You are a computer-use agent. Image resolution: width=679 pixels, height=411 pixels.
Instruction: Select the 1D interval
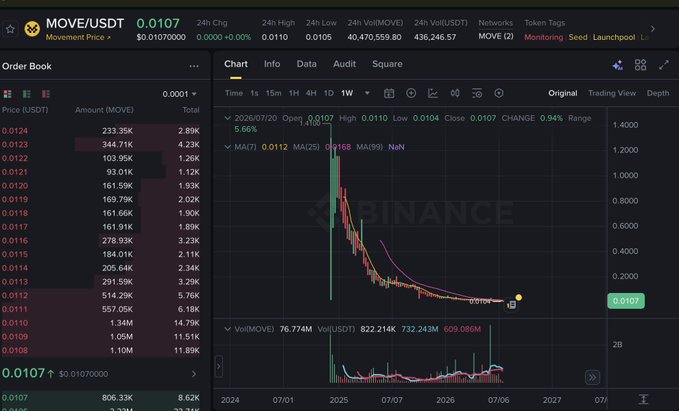[x=329, y=93]
